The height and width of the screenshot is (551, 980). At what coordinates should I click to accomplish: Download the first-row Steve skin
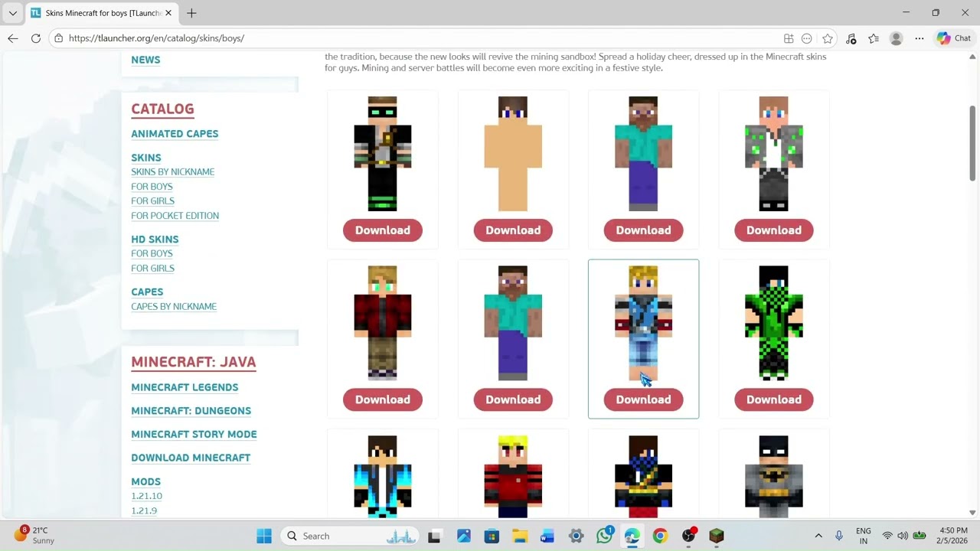pos(643,230)
